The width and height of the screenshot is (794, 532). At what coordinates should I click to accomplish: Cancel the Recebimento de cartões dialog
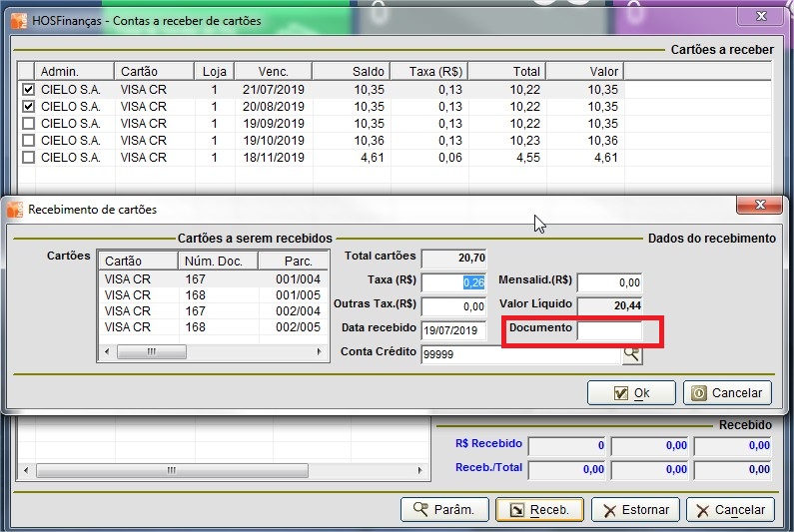727,392
